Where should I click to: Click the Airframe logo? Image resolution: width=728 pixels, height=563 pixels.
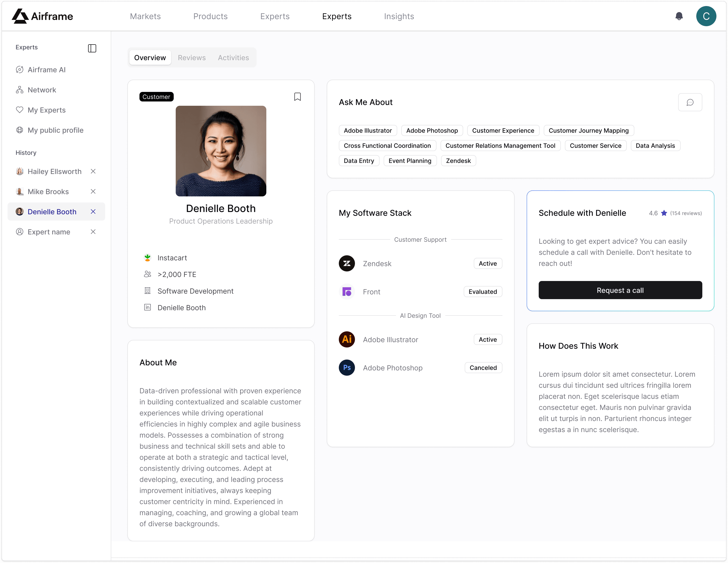[42, 16]
